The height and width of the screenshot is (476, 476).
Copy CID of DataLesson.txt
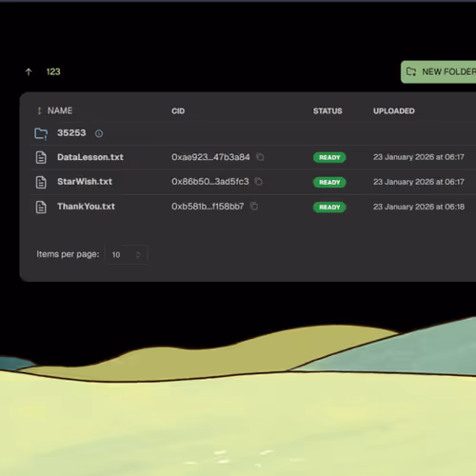pyautogui.click(x=260, y=157)
